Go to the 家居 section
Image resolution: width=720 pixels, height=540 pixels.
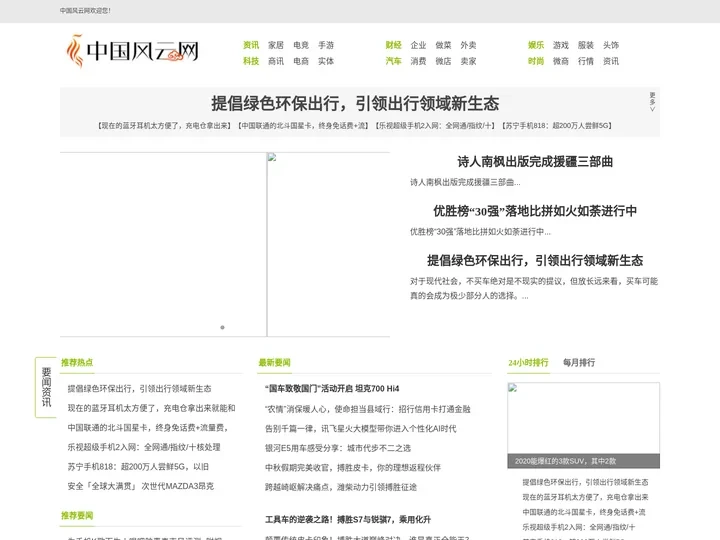[276, 45]
